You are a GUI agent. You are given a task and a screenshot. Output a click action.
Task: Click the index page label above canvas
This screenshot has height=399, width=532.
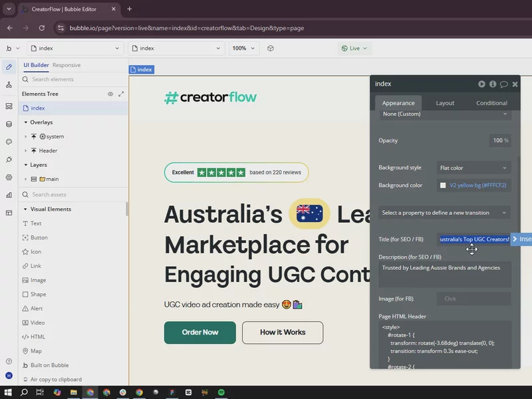pyautogui.click(x=142, y=70)
